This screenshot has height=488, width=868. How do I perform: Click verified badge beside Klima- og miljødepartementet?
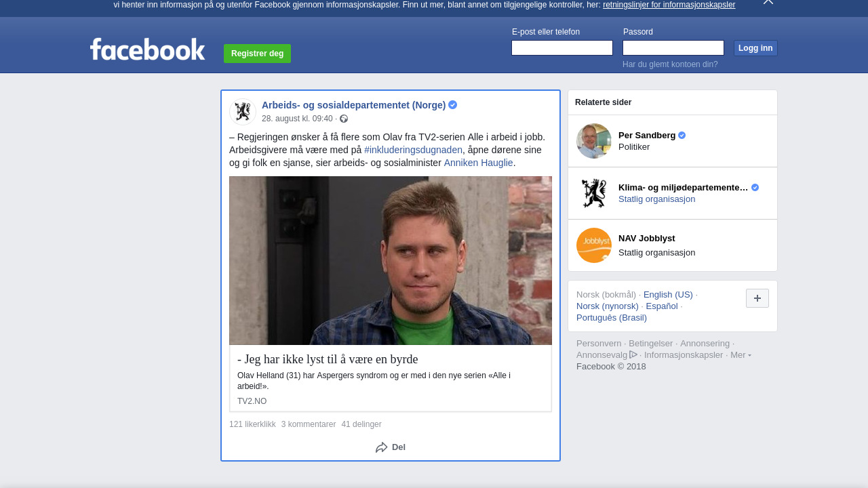[755, 187]
